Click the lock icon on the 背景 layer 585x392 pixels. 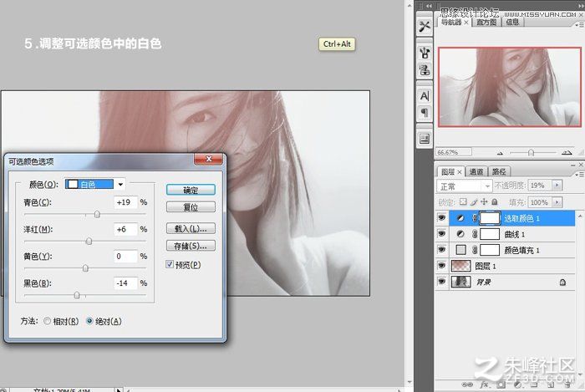[x=562, y=283]
